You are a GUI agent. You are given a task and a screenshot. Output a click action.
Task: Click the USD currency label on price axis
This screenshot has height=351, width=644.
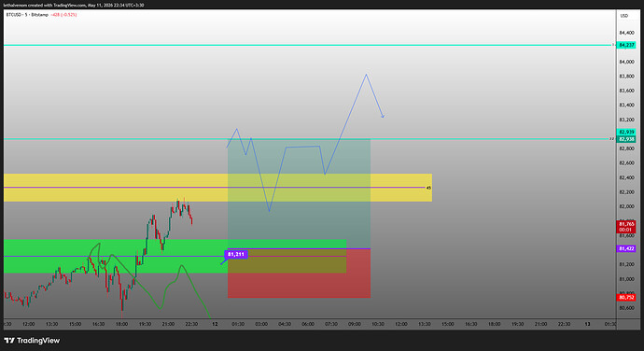624,16
